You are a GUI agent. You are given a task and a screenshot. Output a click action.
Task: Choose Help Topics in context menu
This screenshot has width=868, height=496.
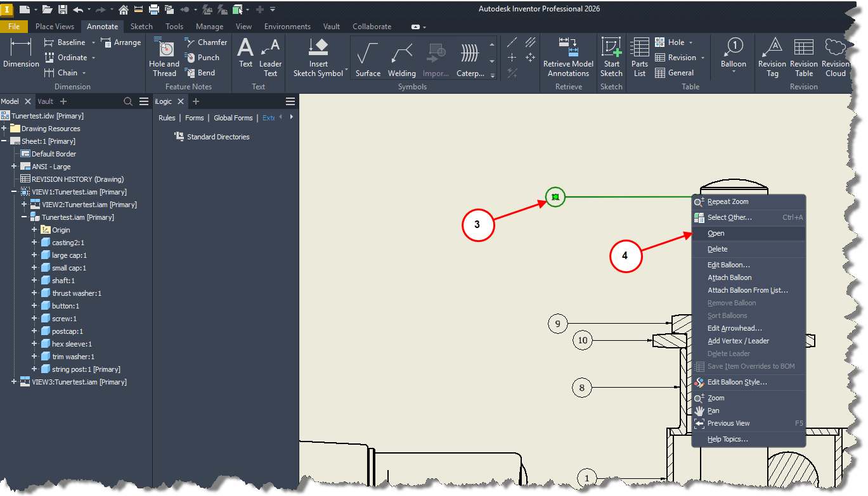point(749,439)
